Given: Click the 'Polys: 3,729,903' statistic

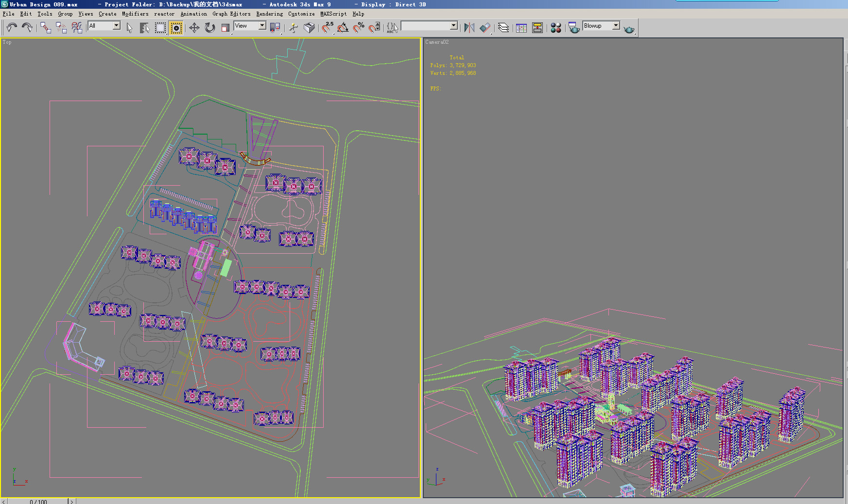Looking at the screenshot, I should [453, 65].
